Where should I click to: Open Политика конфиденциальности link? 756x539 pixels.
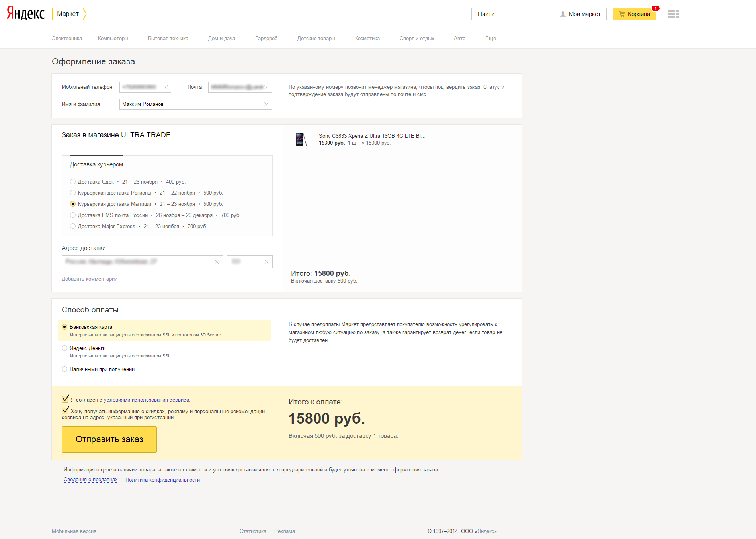tap(162, 480)
